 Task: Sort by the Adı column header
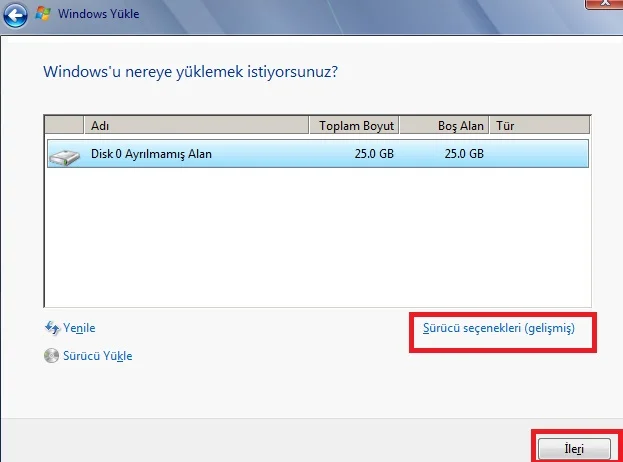point(195,126)
